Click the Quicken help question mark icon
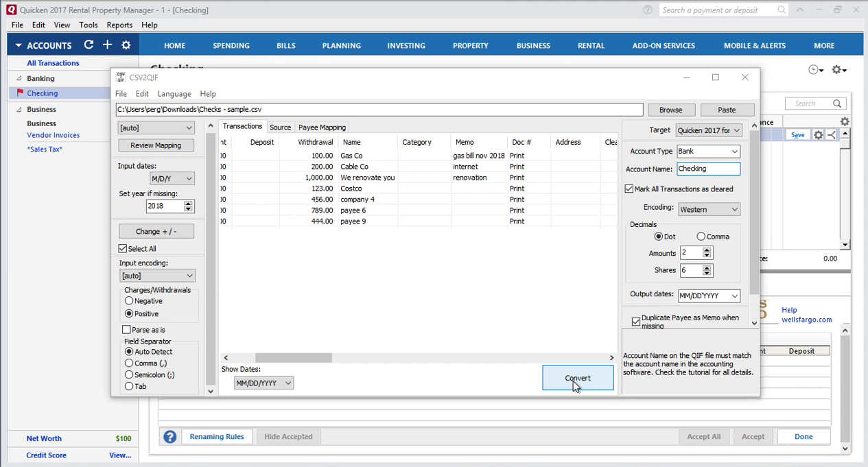The height and width of the screenshot is (467, 868). coord(648,10)
